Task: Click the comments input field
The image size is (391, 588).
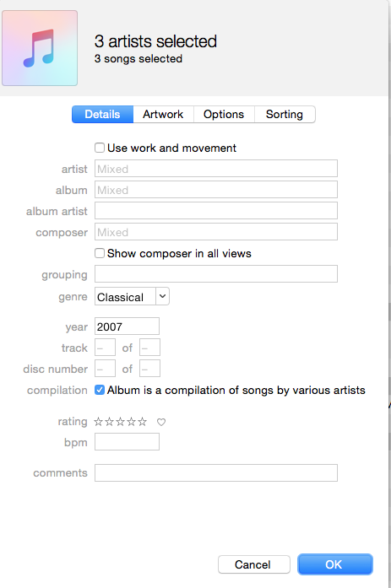Action: click(216, 473)
